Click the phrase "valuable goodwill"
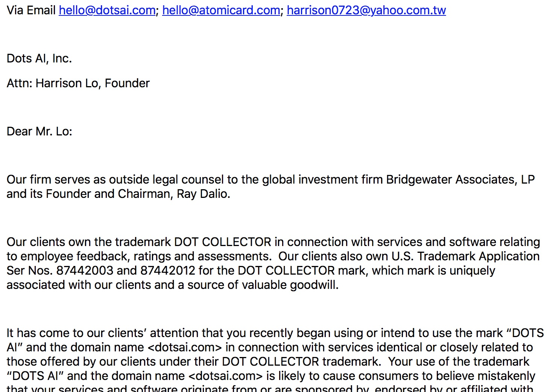This screenshot has width=547, height=392. coord(290,285)
